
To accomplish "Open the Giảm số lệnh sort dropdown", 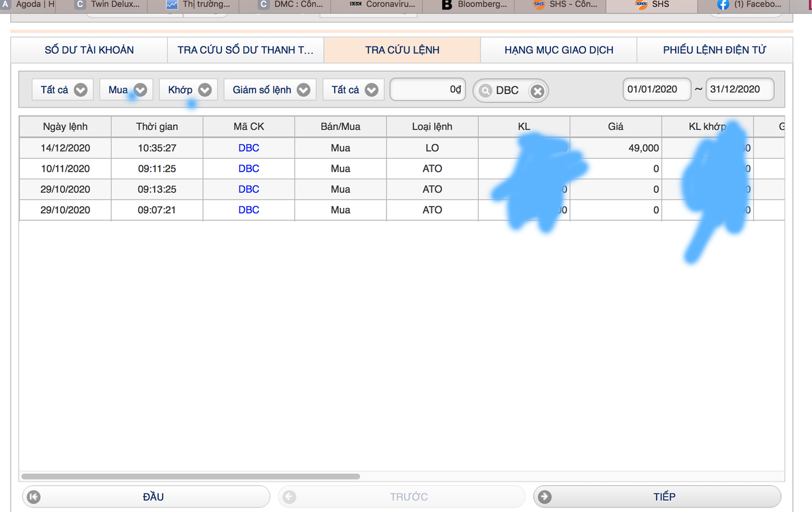I will [270, 90].
